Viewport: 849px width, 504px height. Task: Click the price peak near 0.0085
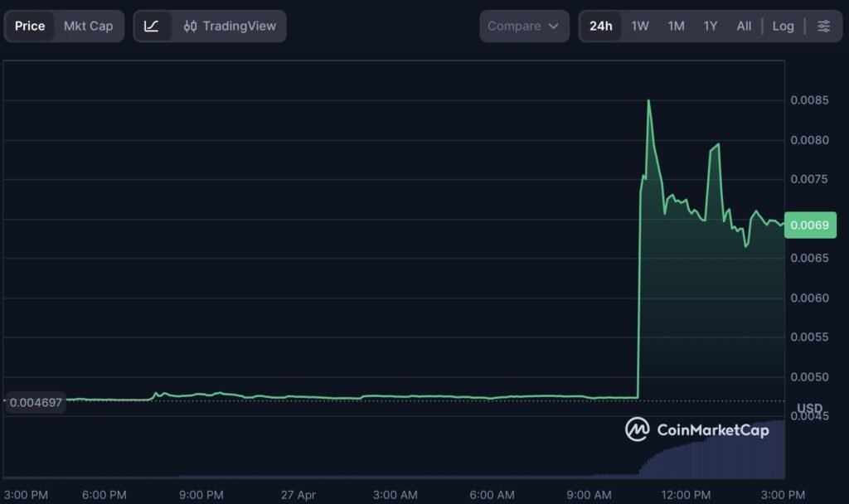pos(648,102)
